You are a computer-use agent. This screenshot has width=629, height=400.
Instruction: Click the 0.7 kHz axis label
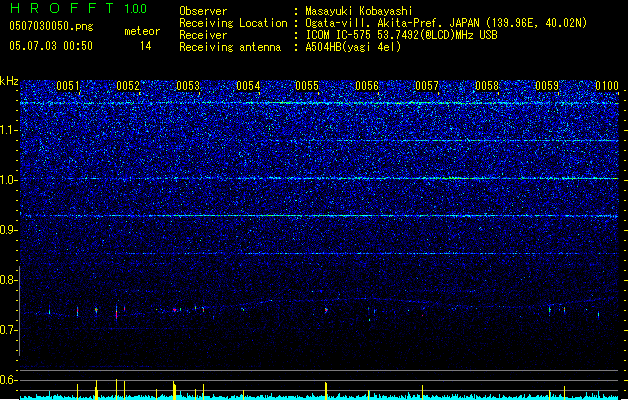(9, 330)
